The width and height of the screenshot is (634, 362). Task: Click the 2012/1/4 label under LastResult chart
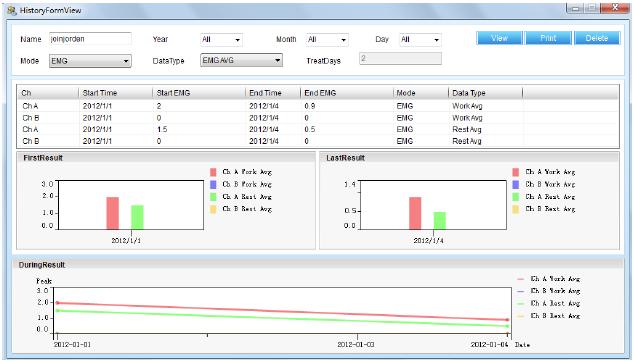pyautogui.click(x=429, y=241)
